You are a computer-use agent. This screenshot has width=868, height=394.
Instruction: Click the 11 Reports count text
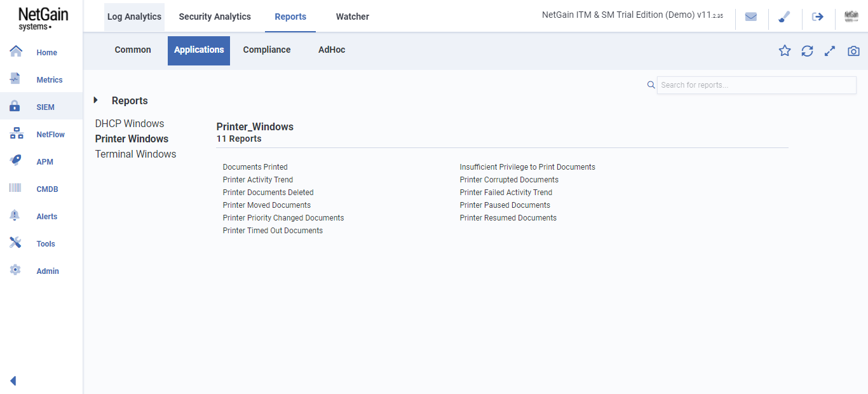click(239, 139)
